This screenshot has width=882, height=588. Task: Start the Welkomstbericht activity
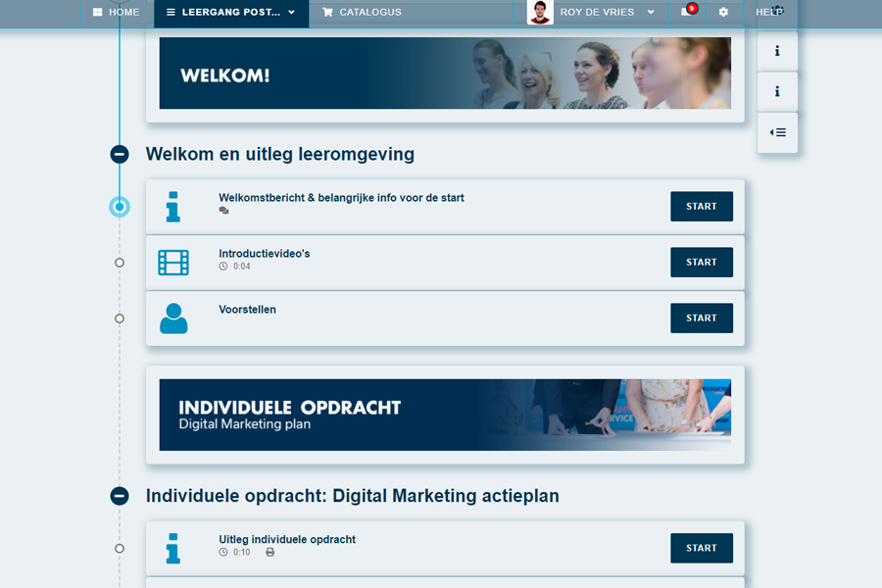click(702, 207)
